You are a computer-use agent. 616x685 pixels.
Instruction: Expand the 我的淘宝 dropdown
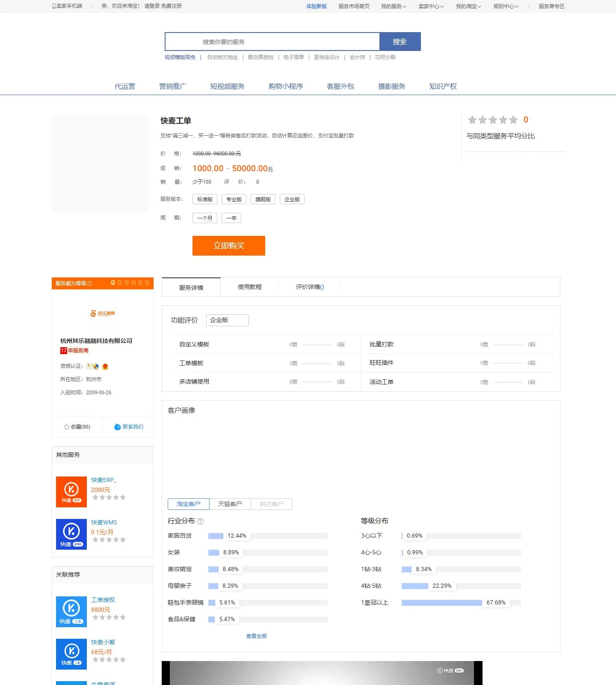468,6
